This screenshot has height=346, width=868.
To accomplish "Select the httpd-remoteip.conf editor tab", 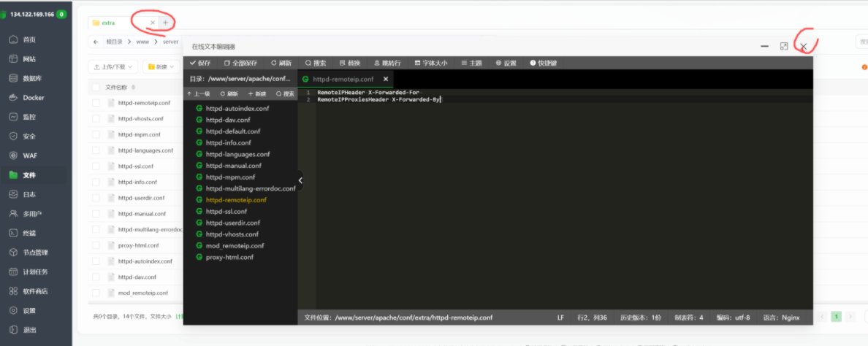I will pos(342,79).
